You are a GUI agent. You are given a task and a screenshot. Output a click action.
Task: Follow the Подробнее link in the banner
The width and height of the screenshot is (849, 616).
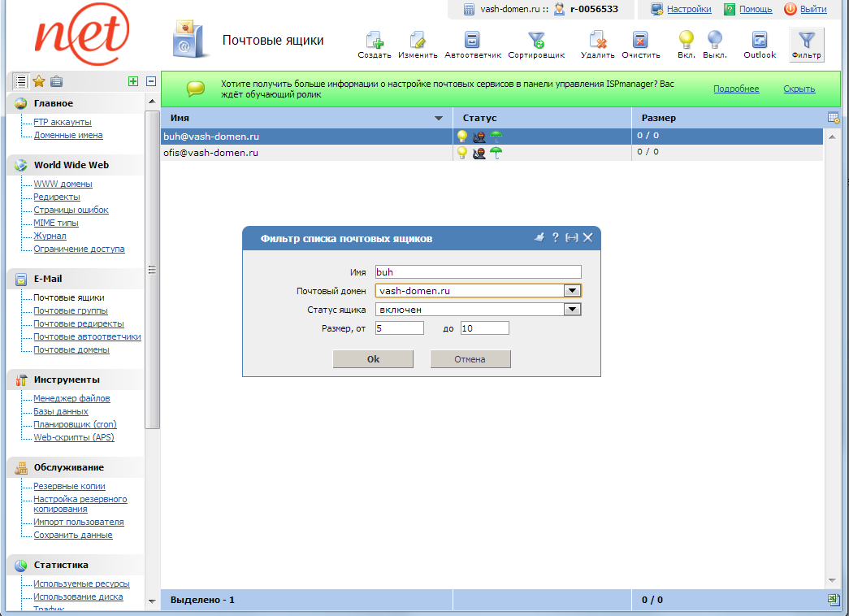click(736, 89)
